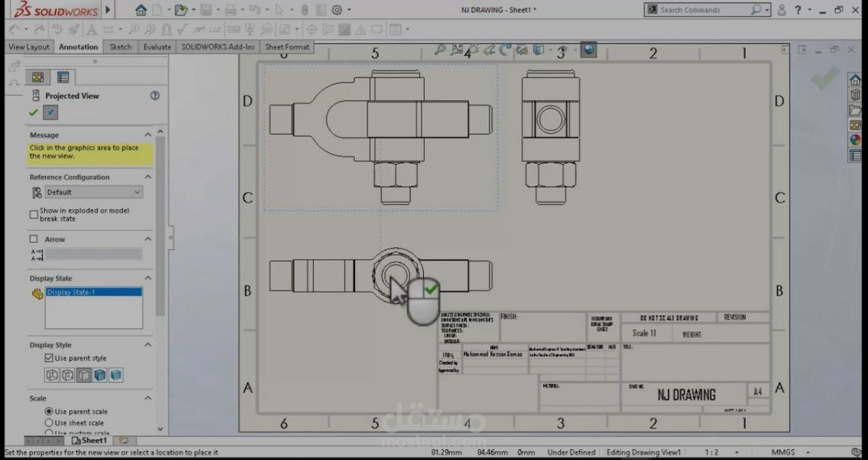
Task: Click the Save icon in the top toolbar
Action: click(205, 9)
